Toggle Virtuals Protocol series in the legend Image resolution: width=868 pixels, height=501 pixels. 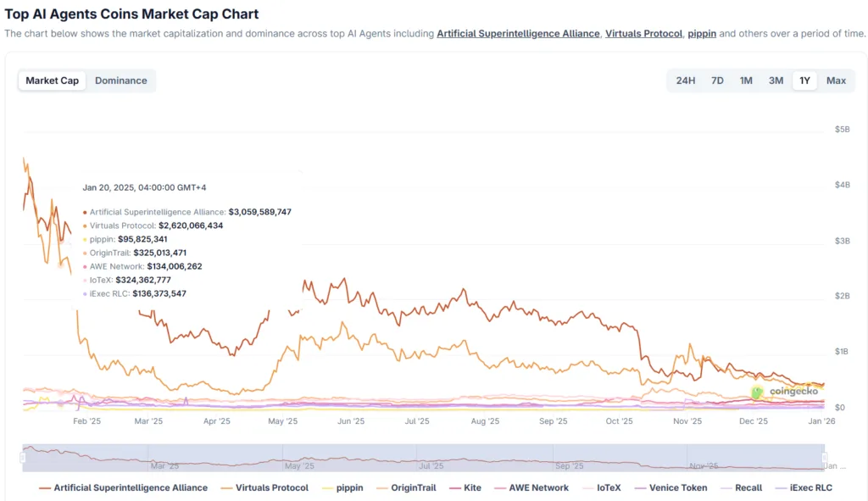tap(264, 487)
